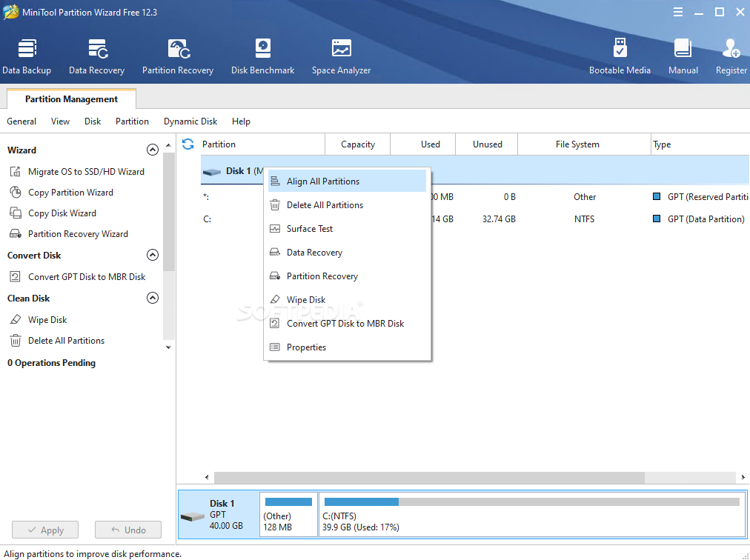Collapse the Convert Disk section
This screenshot has width=750, height=560.
pos(153,255)
